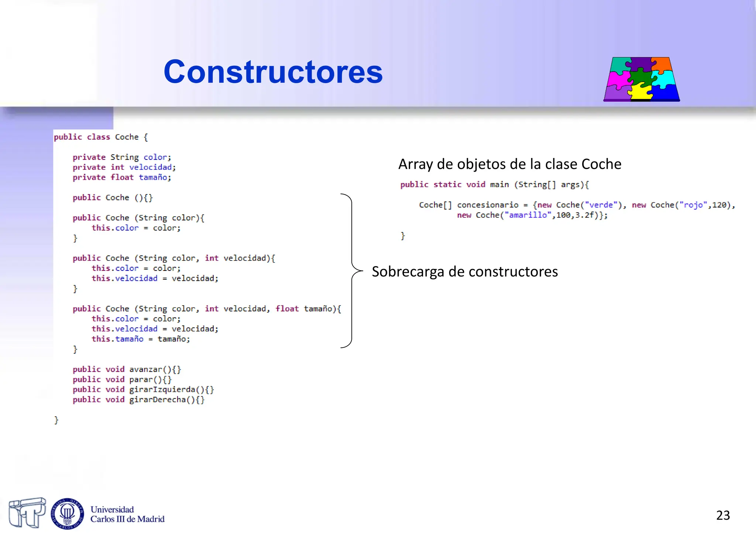
Task: Click the three-parameter constructor with 'float tamaño'
Action: coord(207,309)
